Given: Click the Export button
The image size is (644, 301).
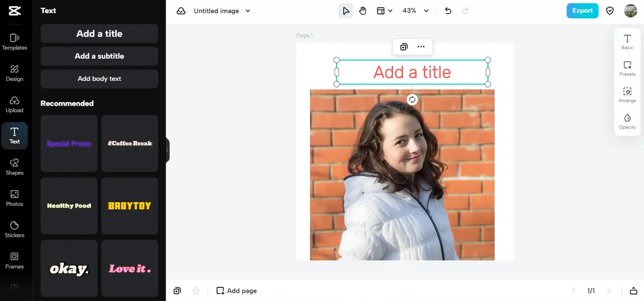Looking at the screenshot, I should click(582, 11).
